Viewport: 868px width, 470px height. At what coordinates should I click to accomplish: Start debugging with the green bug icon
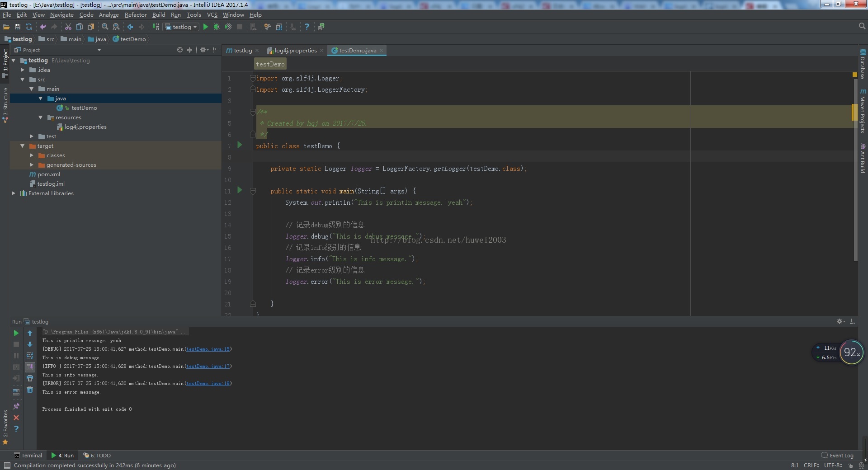coord(217,27)
